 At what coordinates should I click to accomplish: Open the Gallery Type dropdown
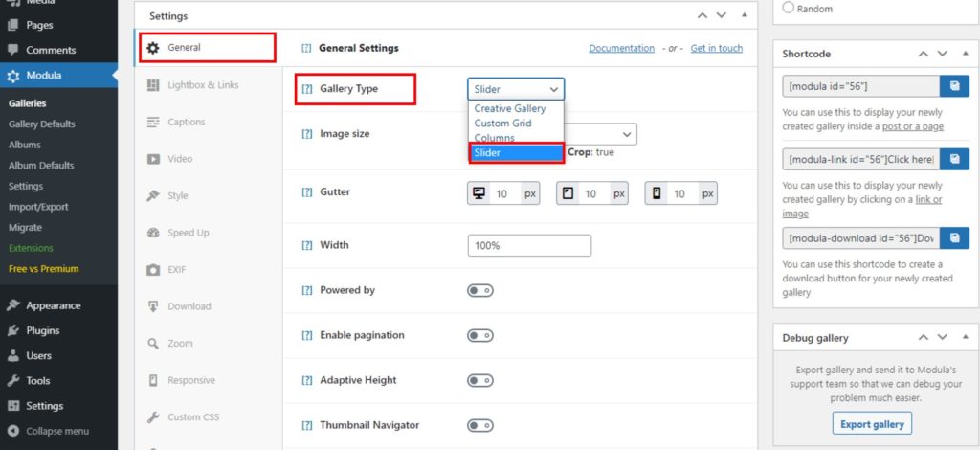516,89
